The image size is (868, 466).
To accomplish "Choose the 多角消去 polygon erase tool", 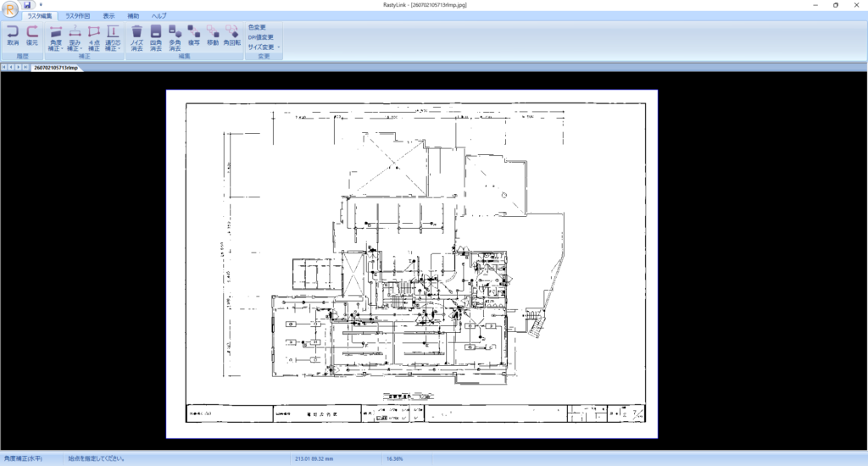I will pos(175,37).
